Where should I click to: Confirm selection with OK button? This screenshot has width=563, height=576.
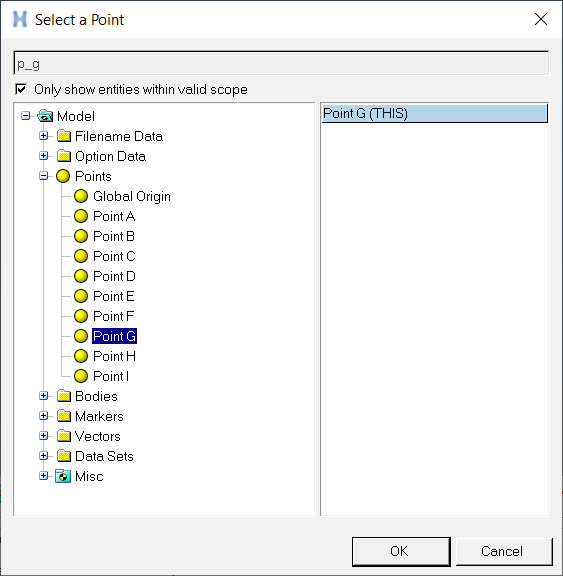coord(401,551)
